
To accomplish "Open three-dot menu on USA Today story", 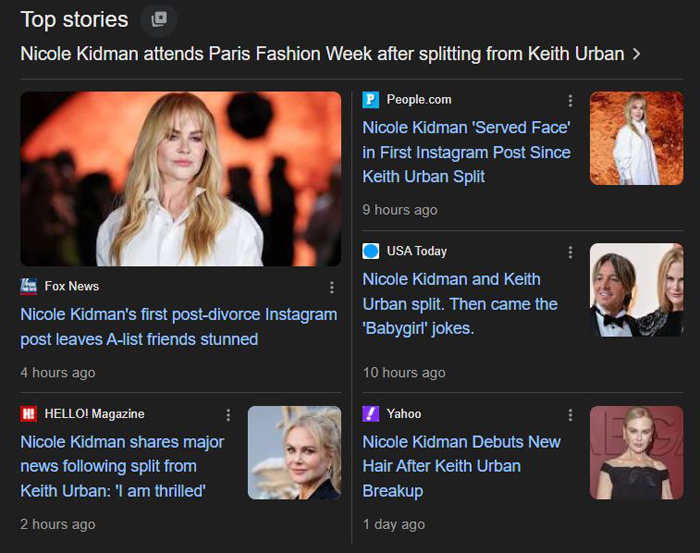I will coord(570,252).
